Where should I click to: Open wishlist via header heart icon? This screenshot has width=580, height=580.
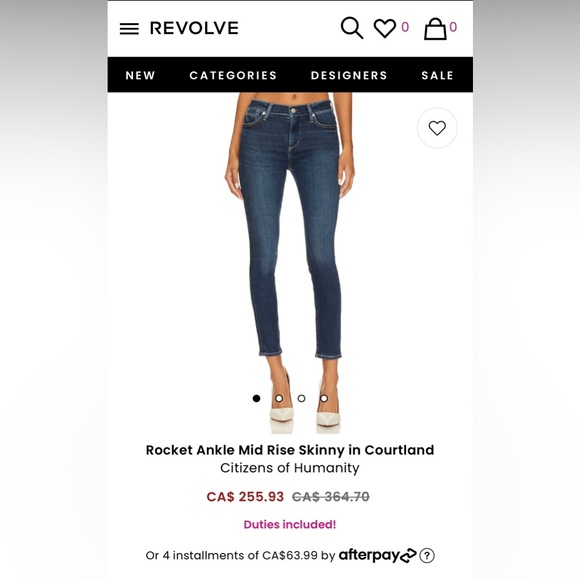pyautogui.click(x=385, y=28)
